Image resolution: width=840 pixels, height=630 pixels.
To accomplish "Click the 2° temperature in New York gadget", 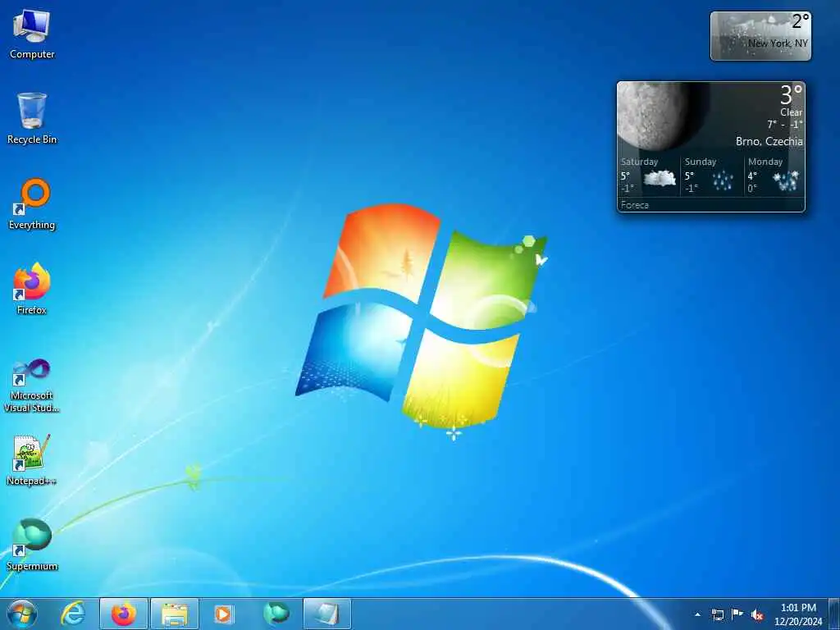I will click(x=801, y=21).
